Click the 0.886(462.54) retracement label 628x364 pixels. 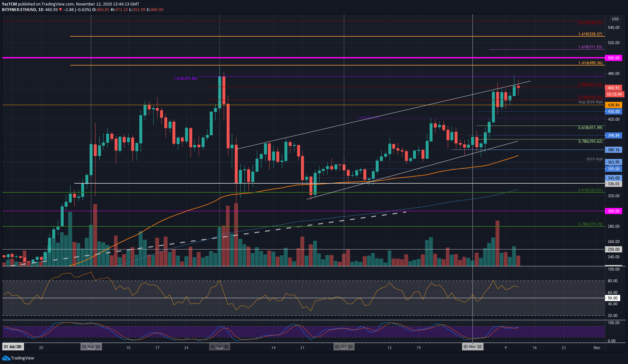[590, 84]
